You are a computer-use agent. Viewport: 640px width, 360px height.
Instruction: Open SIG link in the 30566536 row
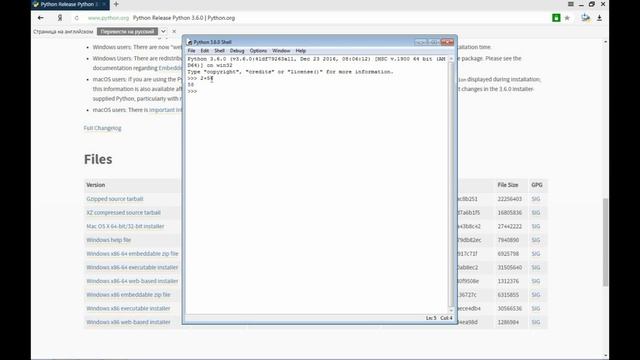(x=536, y=308)
